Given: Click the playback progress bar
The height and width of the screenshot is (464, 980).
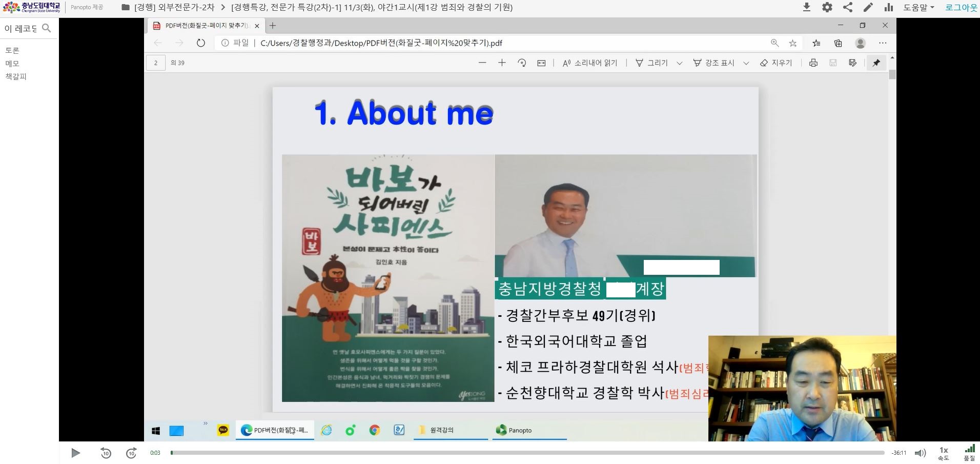Looking at the screenshot, I should coord(527,453).
